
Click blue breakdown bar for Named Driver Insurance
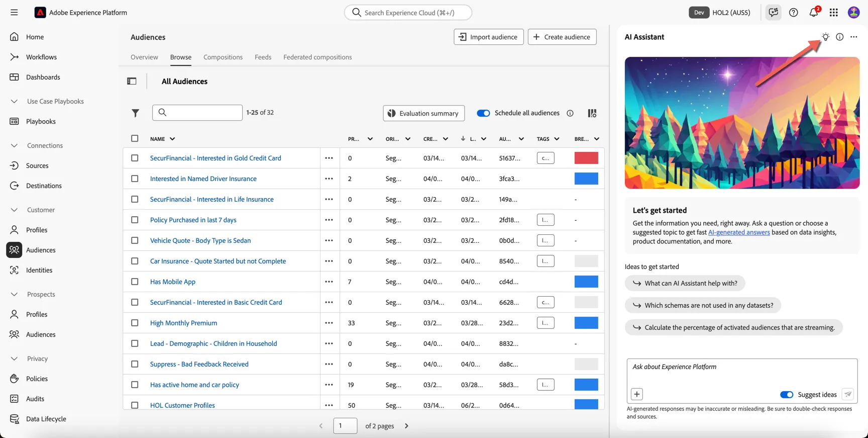586,179
